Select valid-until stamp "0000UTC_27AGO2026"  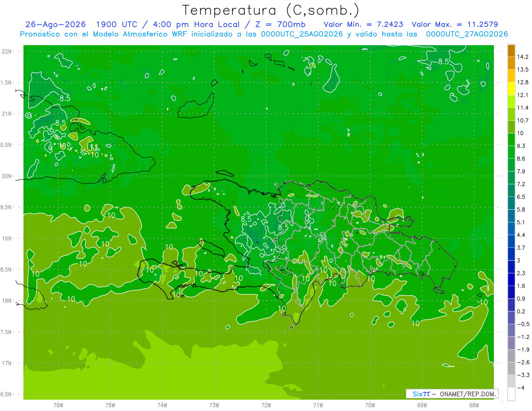tap(467, 34)
